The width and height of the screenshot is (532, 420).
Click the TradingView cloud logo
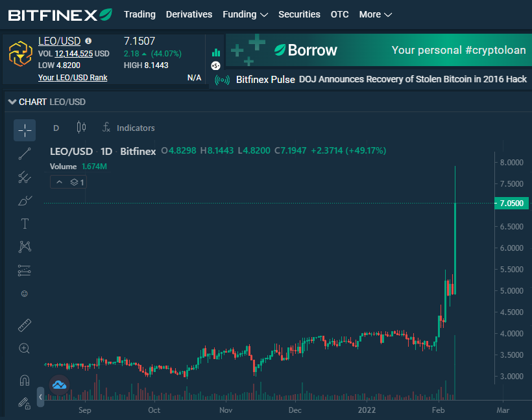60,385
